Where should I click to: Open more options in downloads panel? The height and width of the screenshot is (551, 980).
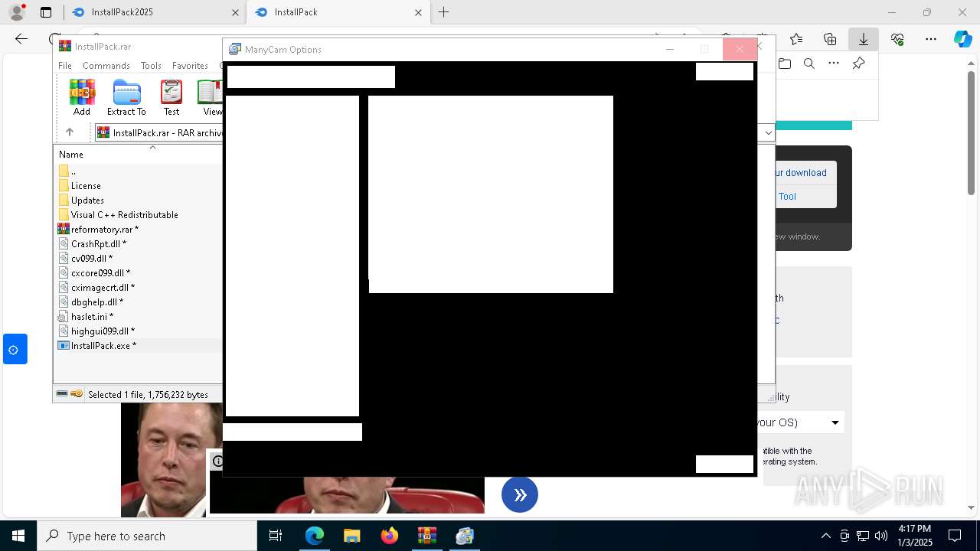click(834, 64)
